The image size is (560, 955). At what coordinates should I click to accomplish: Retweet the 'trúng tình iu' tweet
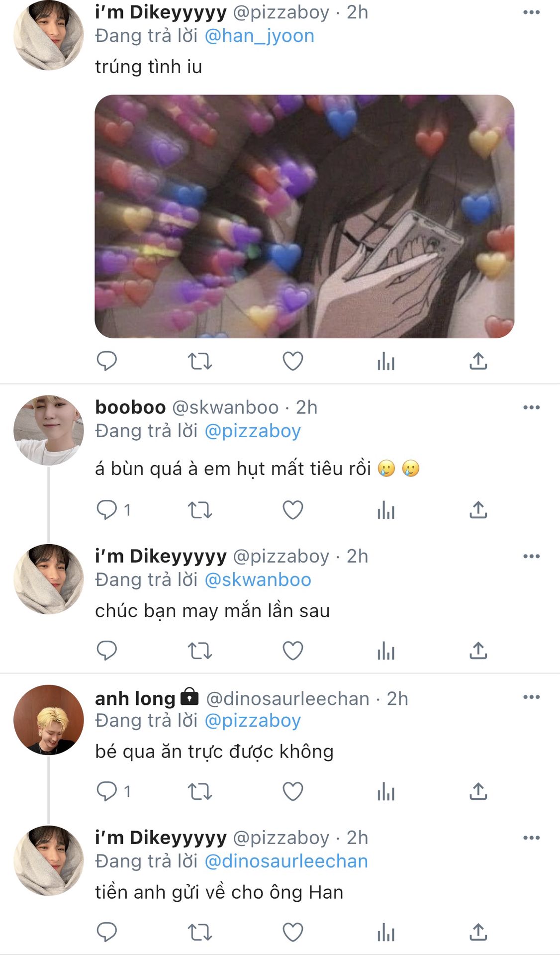200,361
